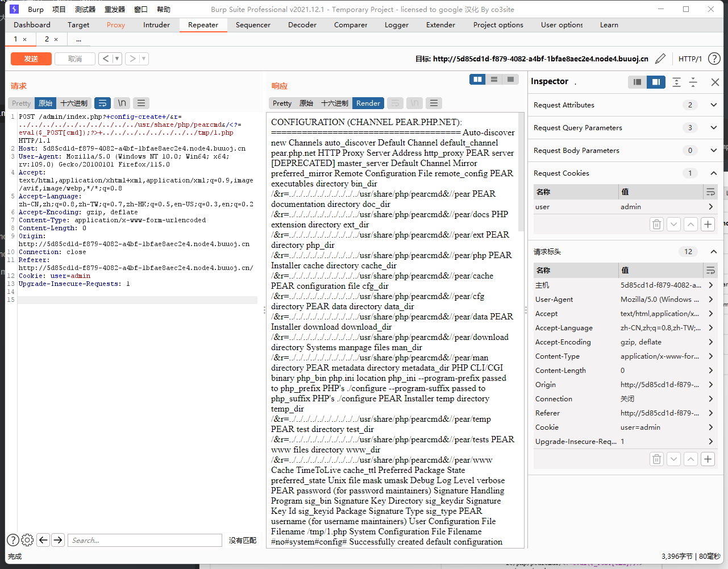This screenshot has height=569, width=728.
Task: Expand user cookie row details chevron
Action: click(710, 207)
